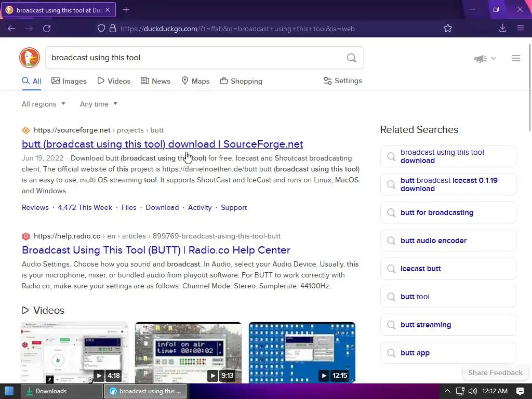Image resolution: width=532 pixels, height=399 pixels.
Task: Click the magnifier search button in the search box
Action: [x=352, y=58]
